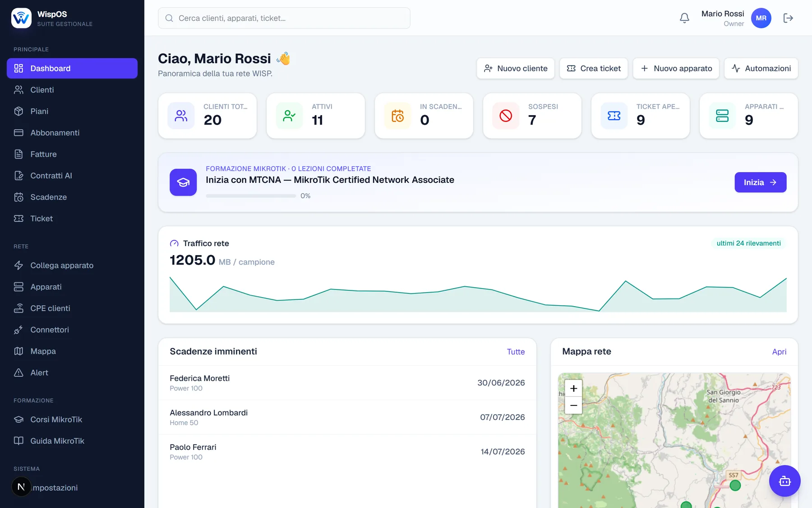This screenshot has height=508, width=812.
Task: Click the In Scadenza calendar-clock icon
Action: pos(397,116)
